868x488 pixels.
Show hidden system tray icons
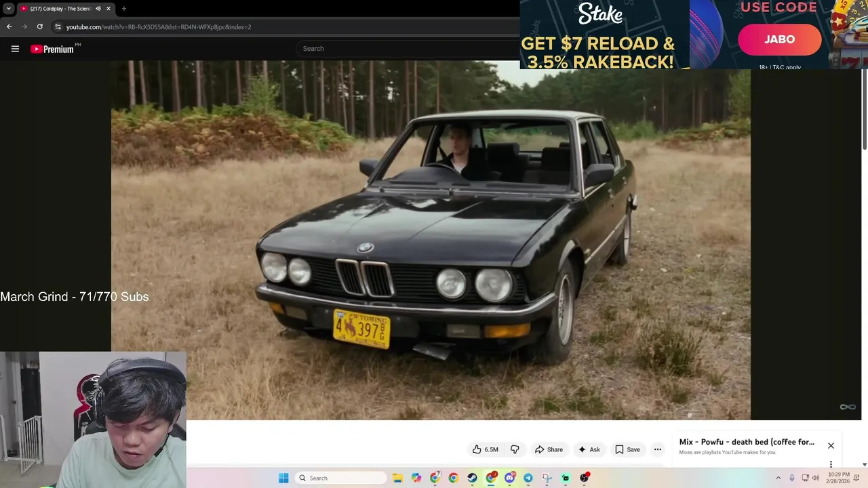pos(778,478)
